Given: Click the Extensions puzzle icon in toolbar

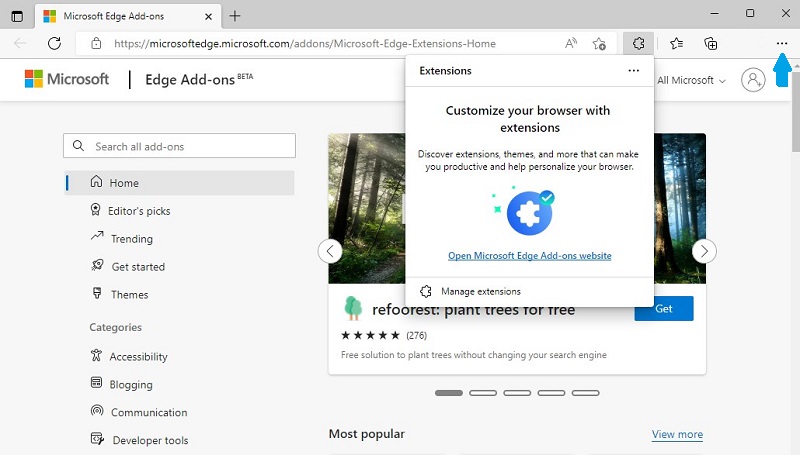Looking at the screenshot, I should (x=637, y=43).
